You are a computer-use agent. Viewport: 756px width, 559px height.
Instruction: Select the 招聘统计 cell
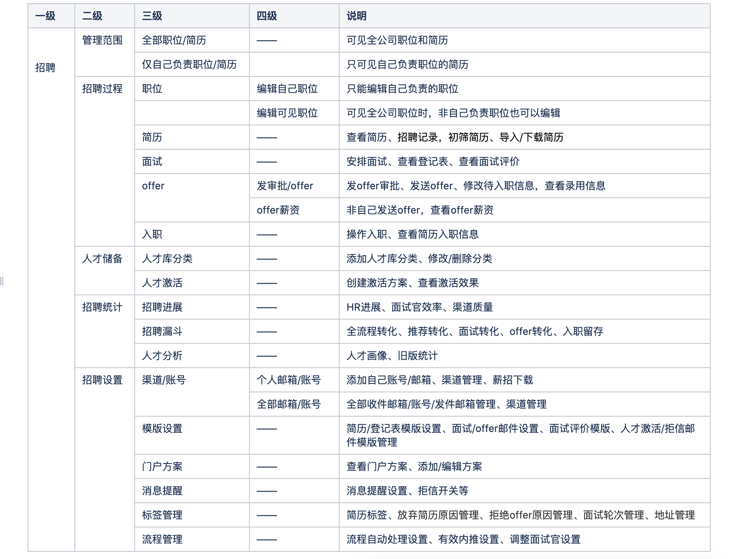point(105,331)
